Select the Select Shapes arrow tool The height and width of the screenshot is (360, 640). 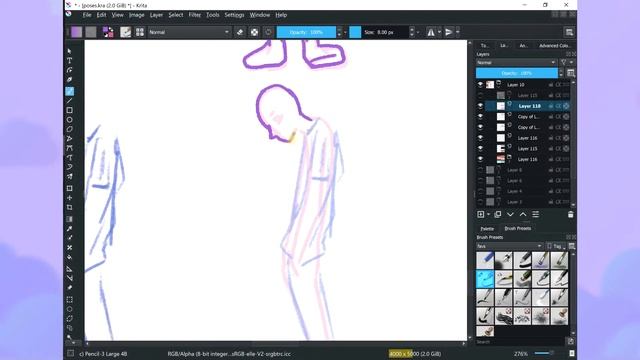click(69, 51)
